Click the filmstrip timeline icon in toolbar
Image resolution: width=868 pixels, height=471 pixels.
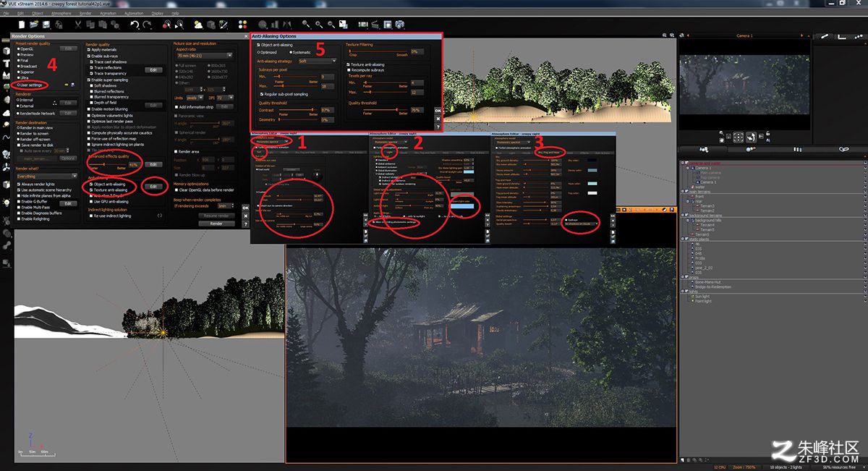(x=362, y=25)
